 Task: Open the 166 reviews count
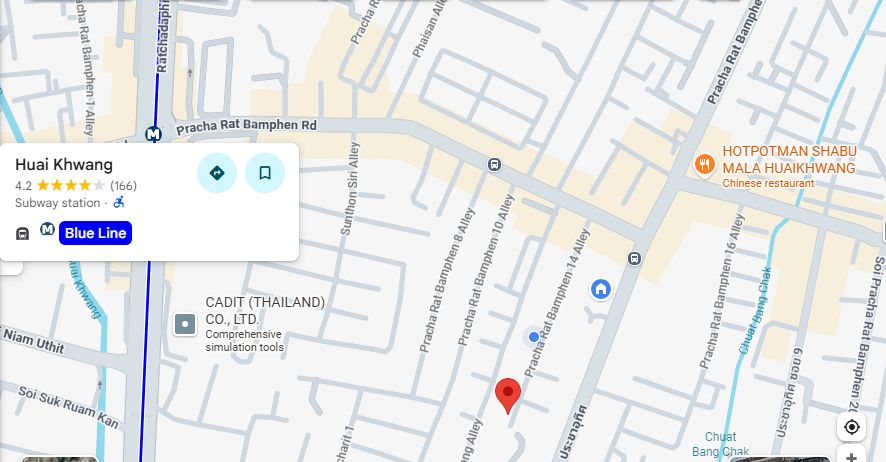pyautogui.click(x=123, y=186)
